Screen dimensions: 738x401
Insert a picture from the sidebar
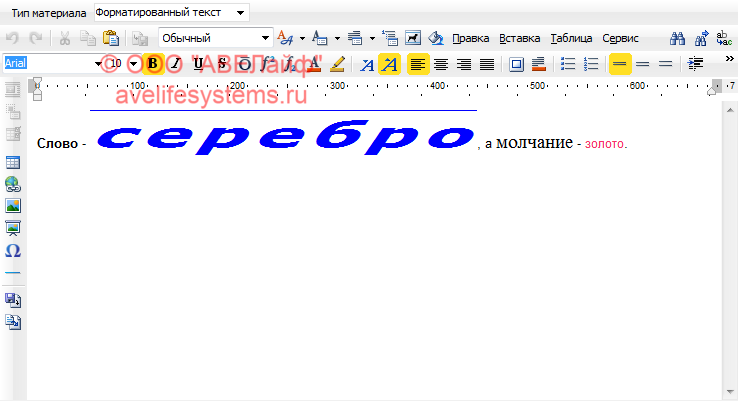coord(14,206)
